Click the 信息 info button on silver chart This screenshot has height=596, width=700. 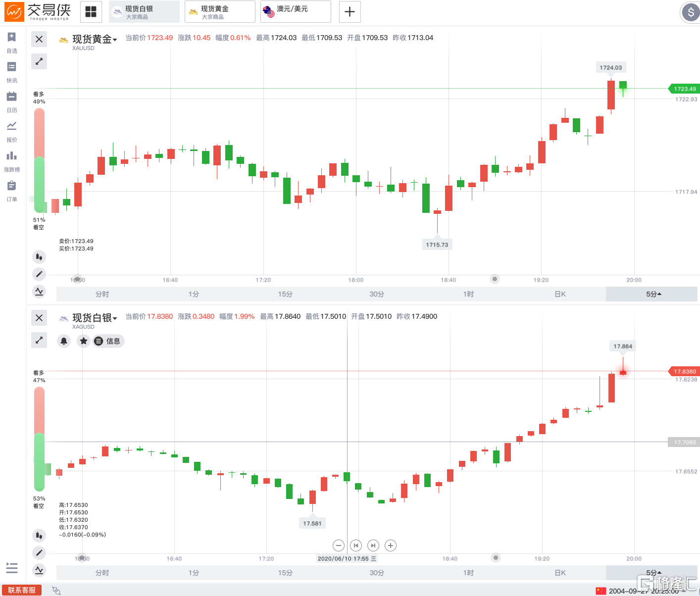(x=109, y=341)
